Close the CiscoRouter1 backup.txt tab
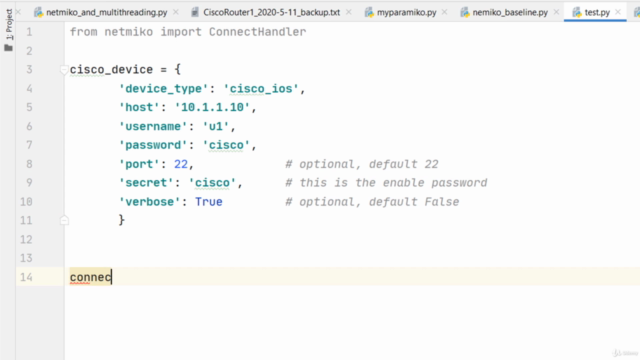 (349, 12)
